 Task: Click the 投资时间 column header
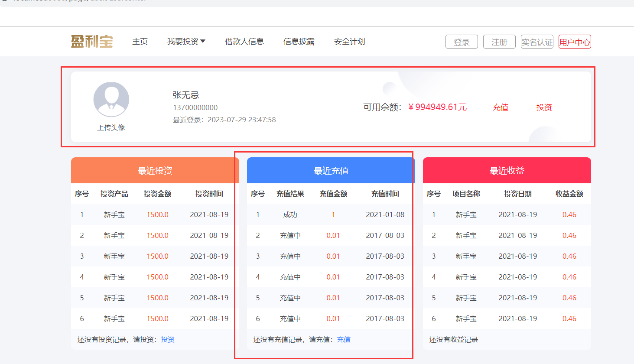tap(209, 194)
